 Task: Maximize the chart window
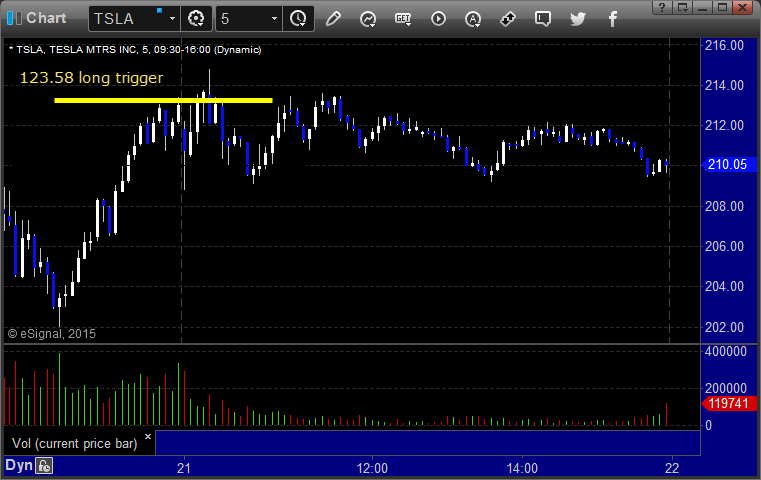coord(722,7)
